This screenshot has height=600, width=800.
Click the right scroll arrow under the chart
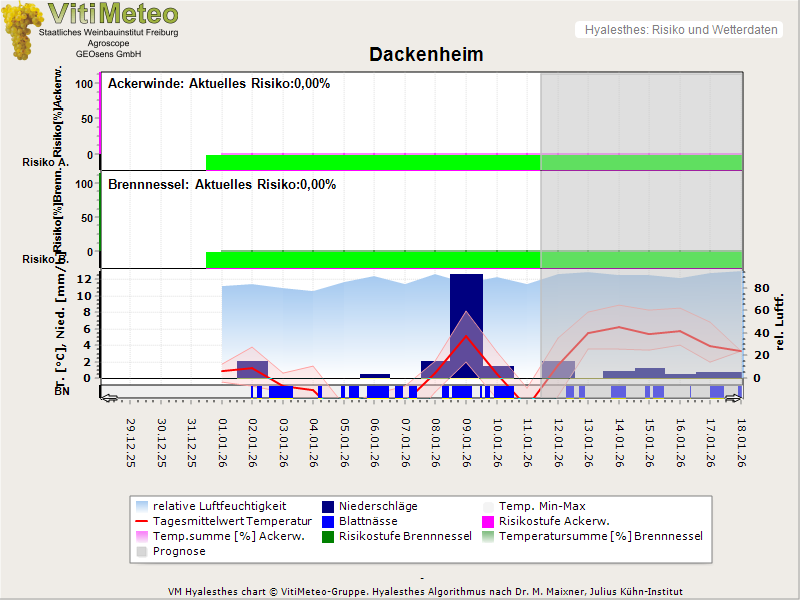(736, 397)
